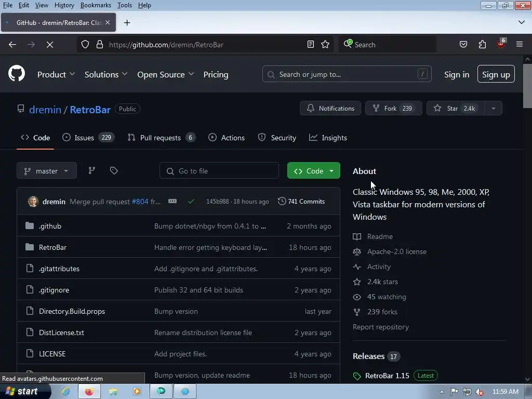The height and width of the screenshot is (399, 532).
Task: Open RetroBar 1.15 latest release
Action: (387, 376)
